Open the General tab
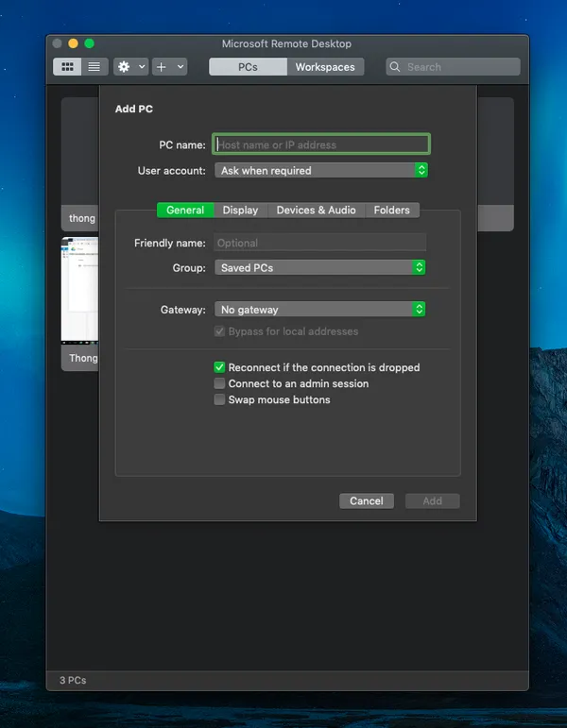Viewport: 567px width, 728px height. 185,210
